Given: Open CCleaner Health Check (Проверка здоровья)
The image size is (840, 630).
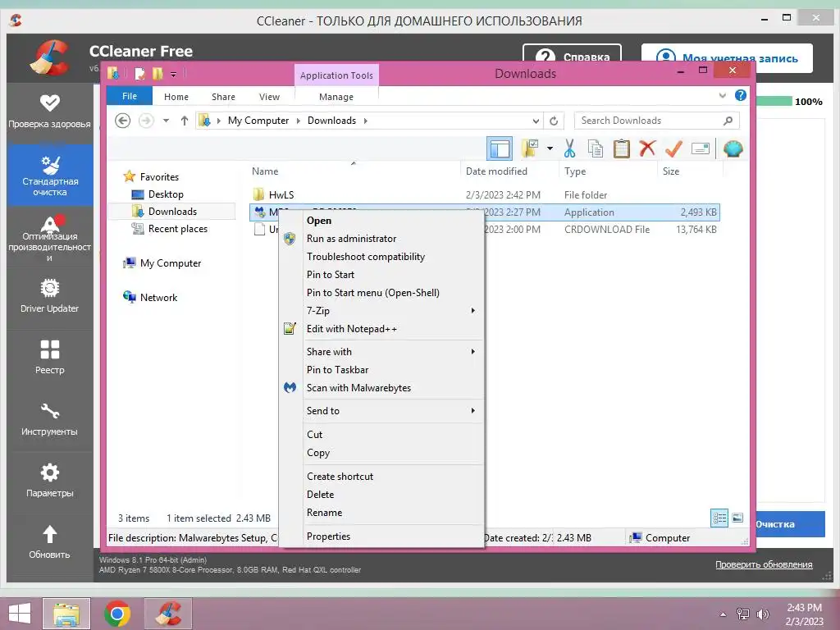Looking at the screenshot, I should point(50,112).
